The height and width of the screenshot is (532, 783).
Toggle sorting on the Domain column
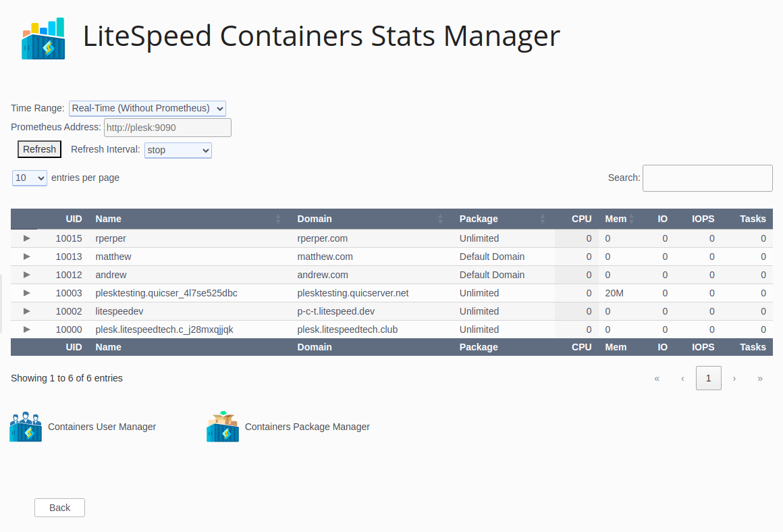(x=441, y=219)
